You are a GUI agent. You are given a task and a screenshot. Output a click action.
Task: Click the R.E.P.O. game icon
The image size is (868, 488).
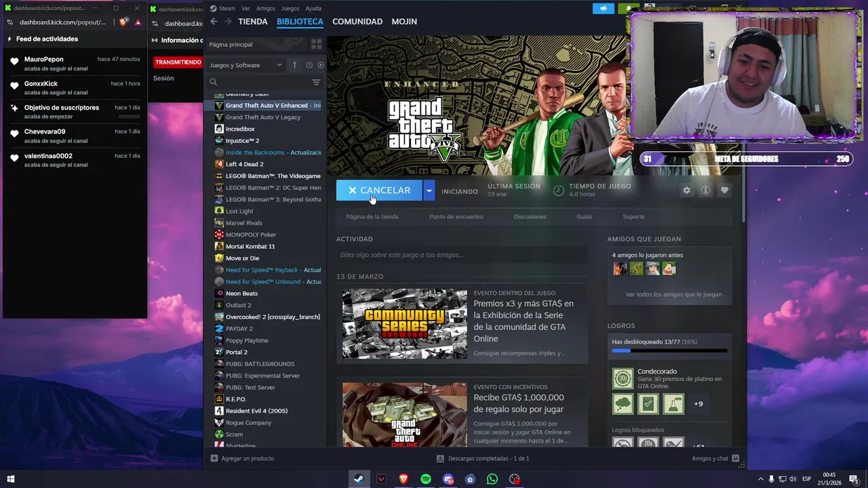pos(219,399)
